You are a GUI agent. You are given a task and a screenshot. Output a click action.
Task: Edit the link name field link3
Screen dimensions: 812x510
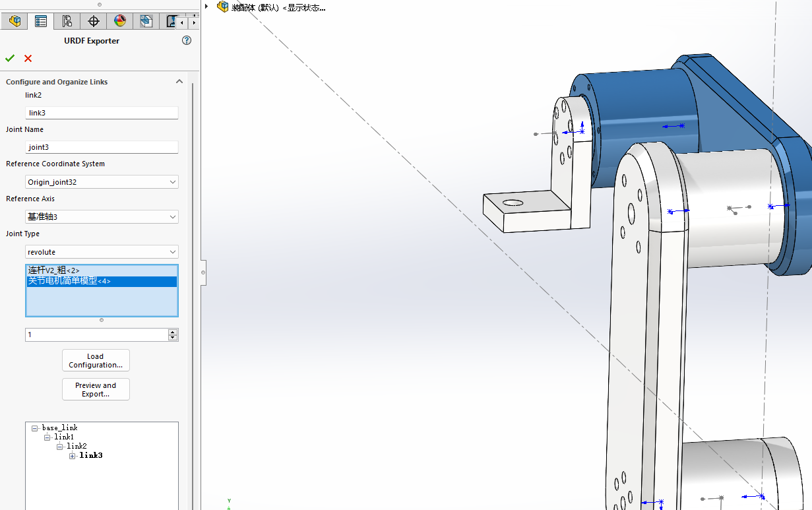point(102,113)
